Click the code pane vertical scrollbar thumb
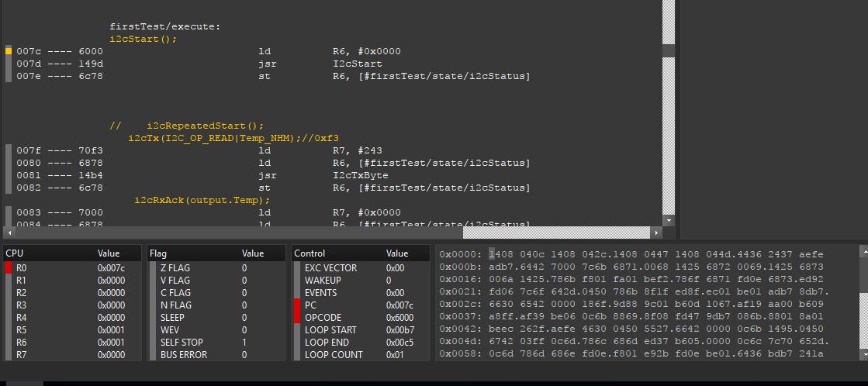The image size is (868, 386). pyautogui.click(x=669, y=50)
